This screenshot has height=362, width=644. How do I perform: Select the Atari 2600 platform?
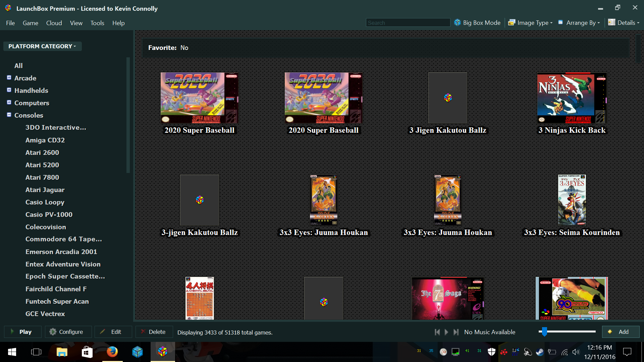click(42, 153)
